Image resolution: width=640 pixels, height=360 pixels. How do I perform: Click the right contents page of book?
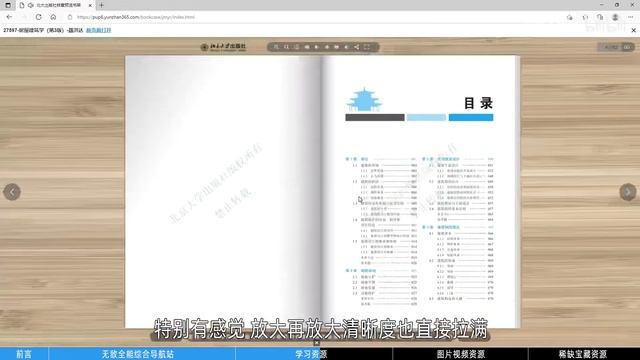pos(420,192)
